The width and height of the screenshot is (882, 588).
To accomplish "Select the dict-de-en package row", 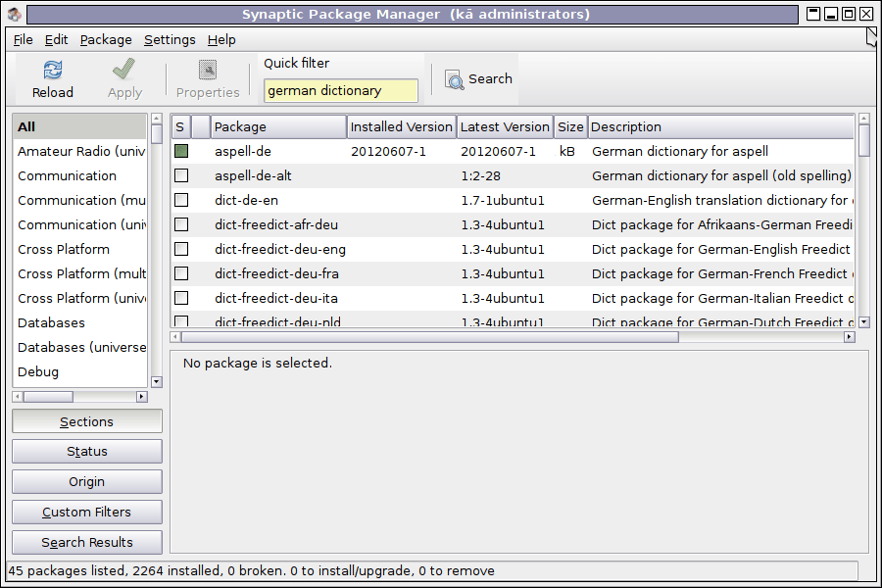I will [x=513, y=200].
